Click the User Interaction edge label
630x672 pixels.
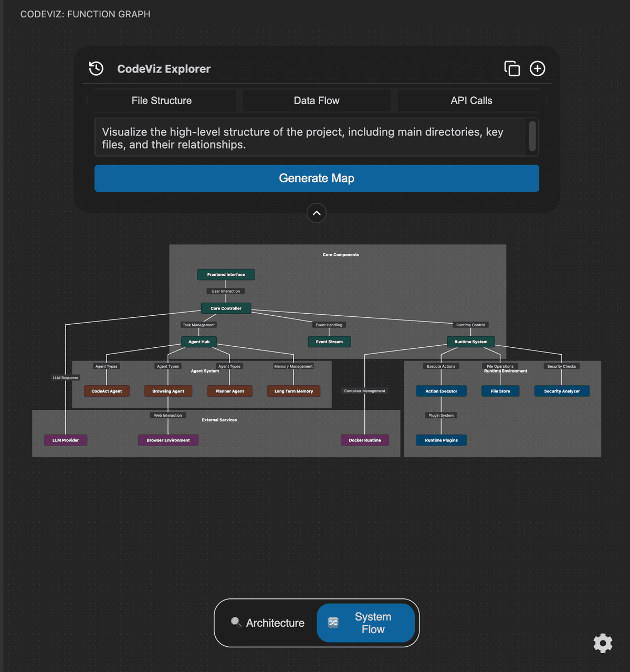click(226, 291)
